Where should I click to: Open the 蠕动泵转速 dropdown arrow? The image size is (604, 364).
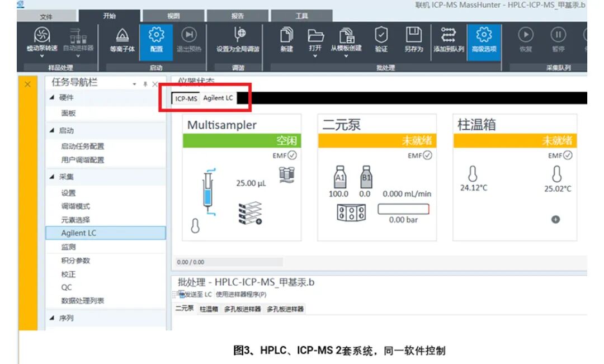[42, 56]
